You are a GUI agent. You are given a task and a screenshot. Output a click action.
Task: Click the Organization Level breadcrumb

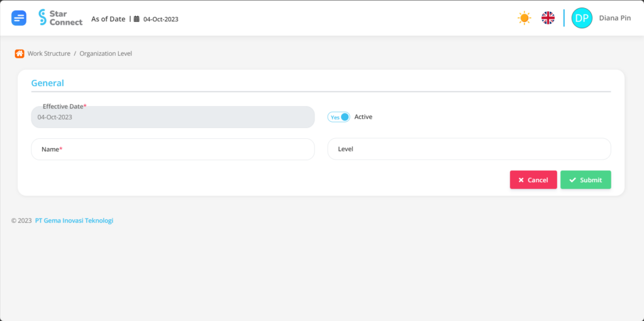coord(106,53)
